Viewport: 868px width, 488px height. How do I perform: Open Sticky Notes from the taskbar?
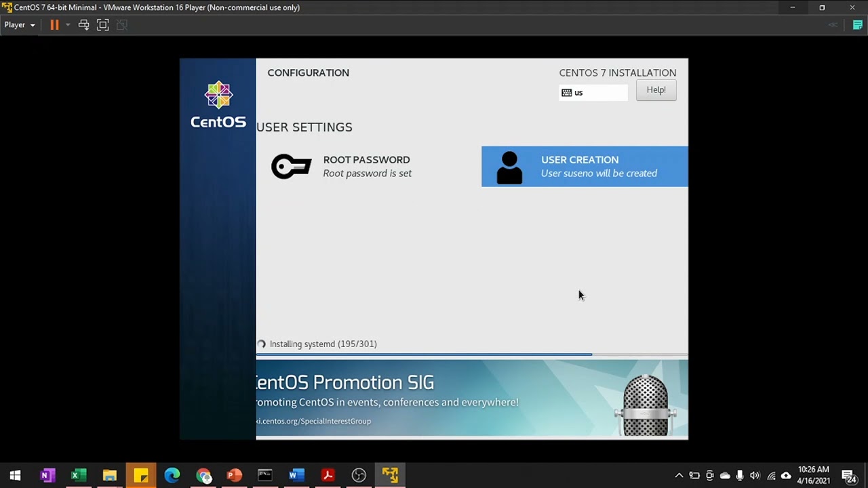click(141, 475)
